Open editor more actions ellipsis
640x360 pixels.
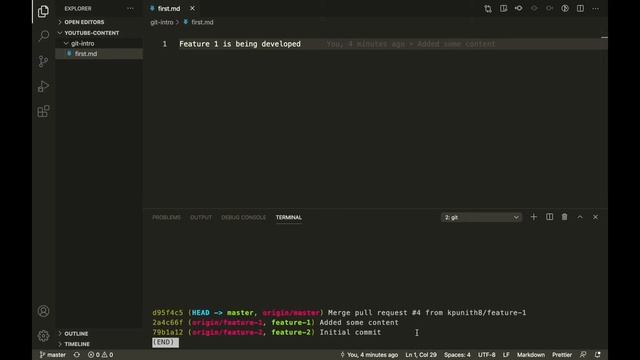pyautogui.click(x=596, y=9)
